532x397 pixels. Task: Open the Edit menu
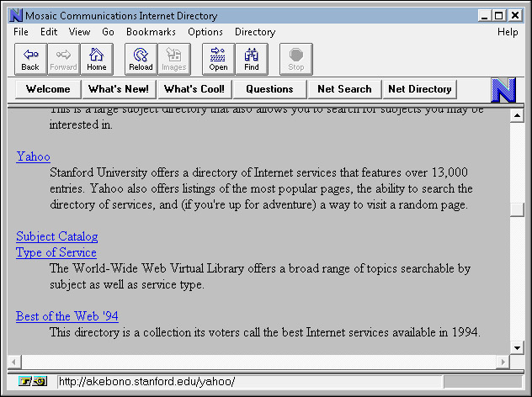click(x=49, y=32)
